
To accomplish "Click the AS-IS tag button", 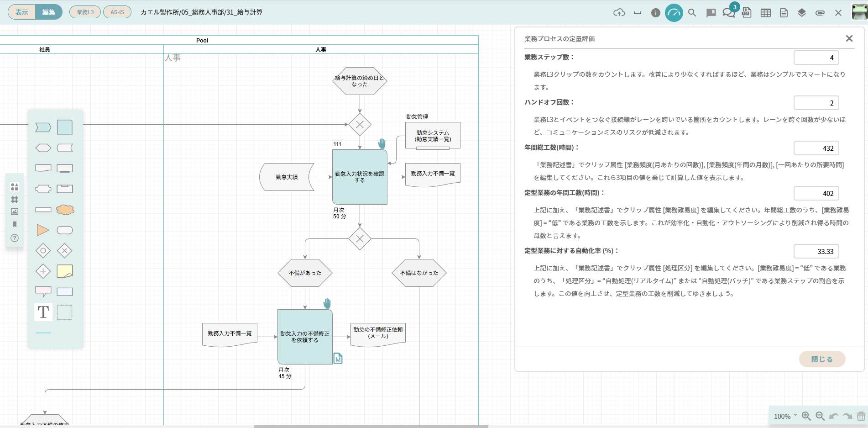I will pyautogui.click(x=117, y=12).
